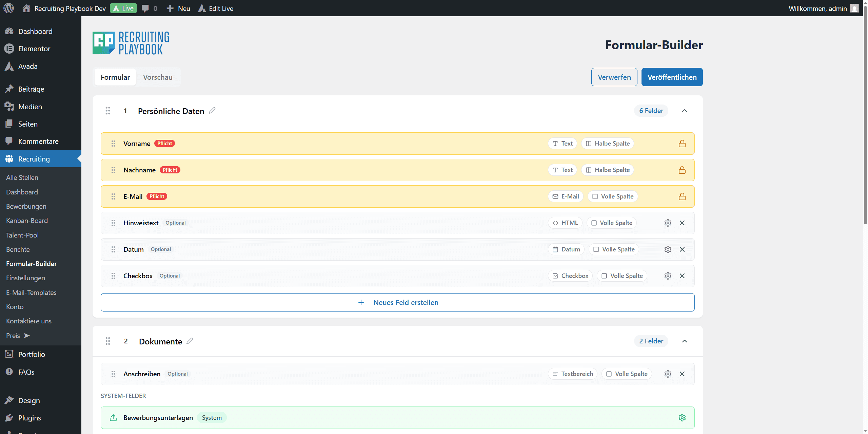Click the Halbe Spalte badge for Vorname

coord(608,144)
